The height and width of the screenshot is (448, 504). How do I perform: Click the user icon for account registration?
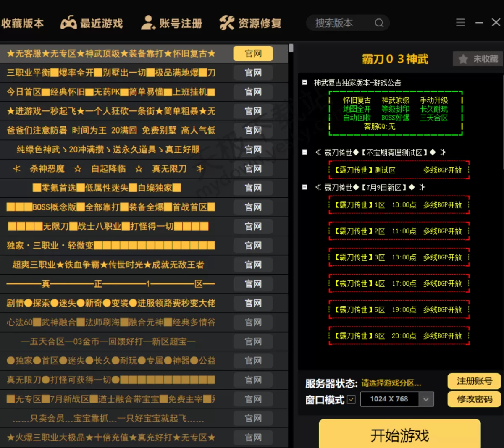(x=148, y=23)
